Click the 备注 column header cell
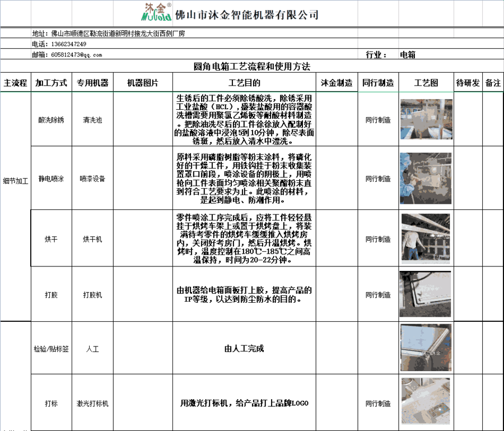The image size is (504, 431). point(493,83)
